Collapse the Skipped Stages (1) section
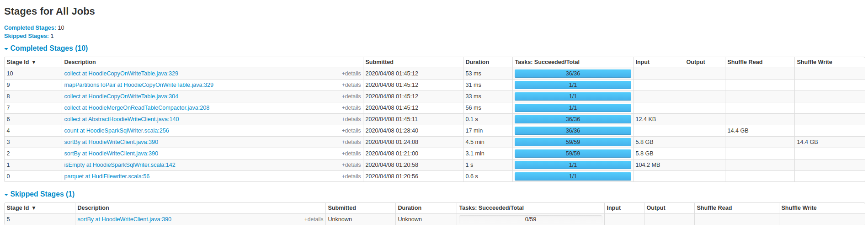The height and width of the screenshot is (234, 868). [x=39, y=194]
